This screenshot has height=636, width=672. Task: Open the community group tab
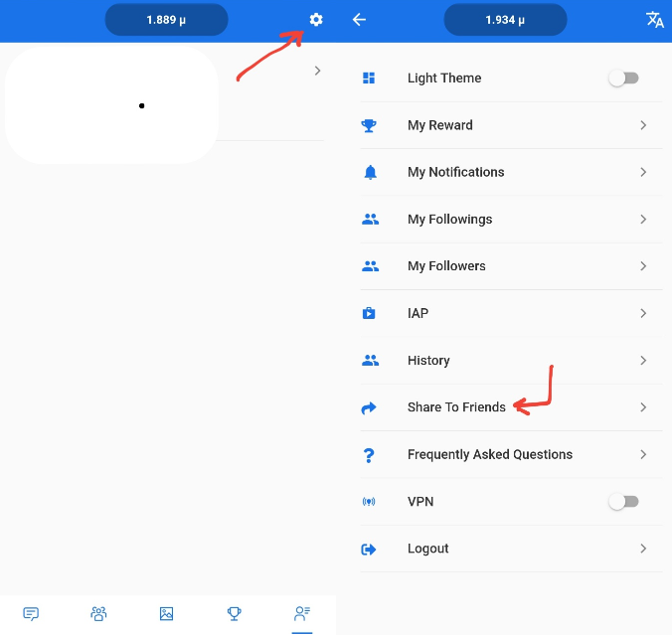[x=98, y=614]
